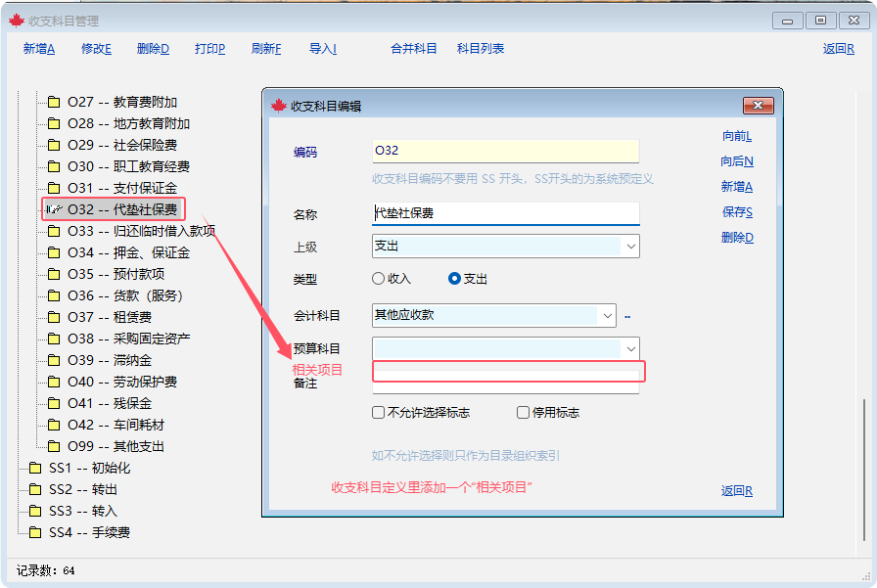Select the 收入 radio button
Screen dimensions: 877x588
point(379,279)
